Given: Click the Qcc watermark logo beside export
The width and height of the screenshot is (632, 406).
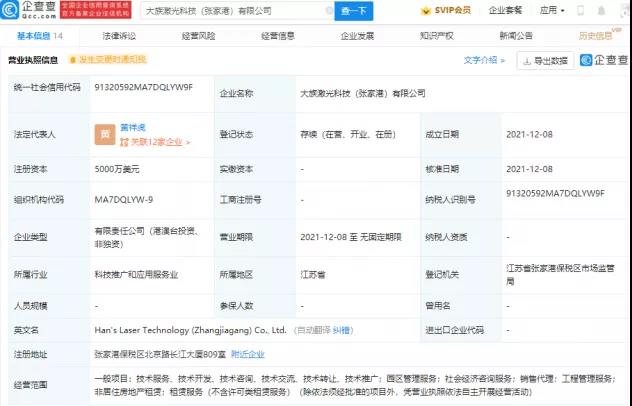Looking at the screenshot, I should point(603,60).
